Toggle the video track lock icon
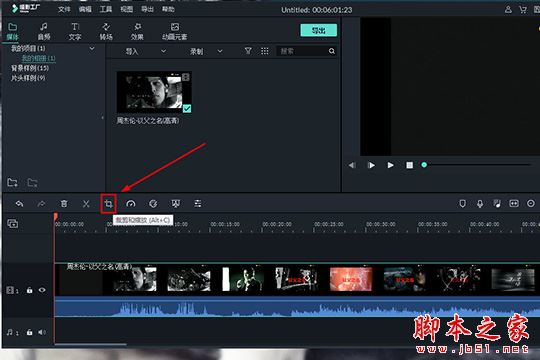 pyautogui.click(x=30, y=290)
